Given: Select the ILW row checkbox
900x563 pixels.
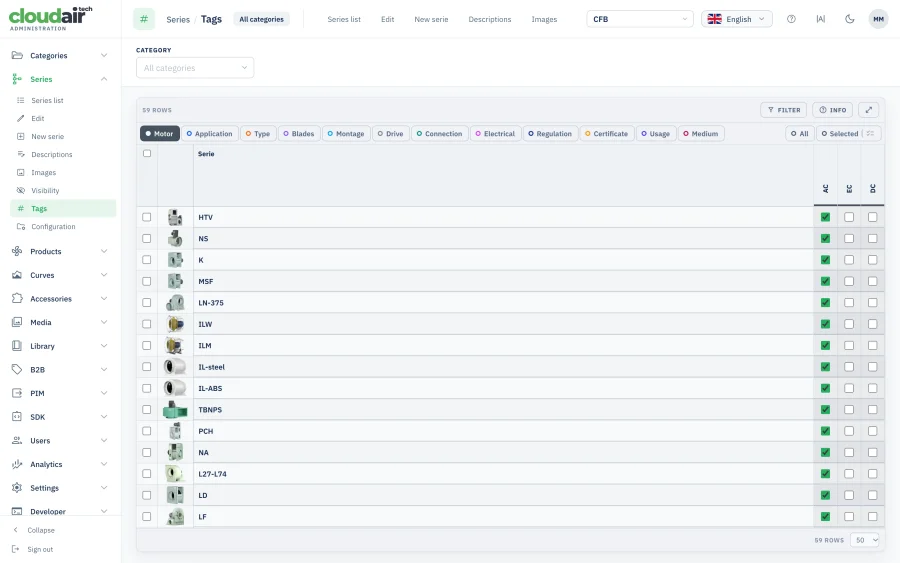Looking at the screenshot, I should pyautogui.click(x=147, y=324).
